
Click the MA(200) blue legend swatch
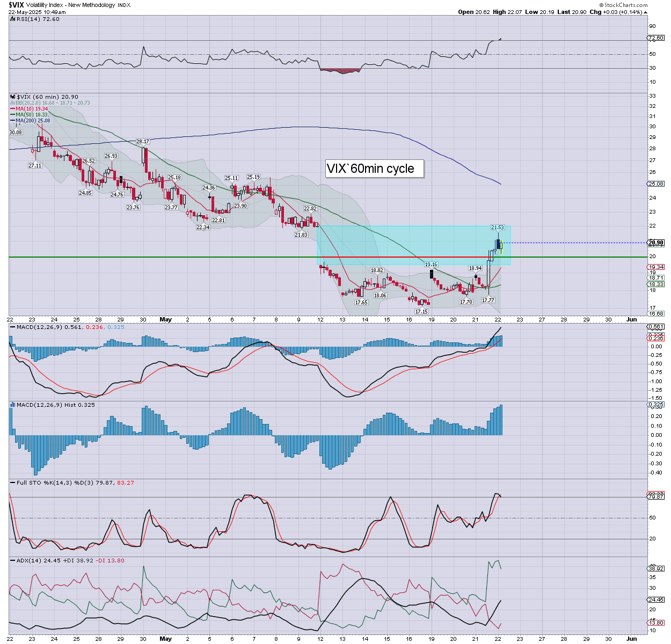12,121
